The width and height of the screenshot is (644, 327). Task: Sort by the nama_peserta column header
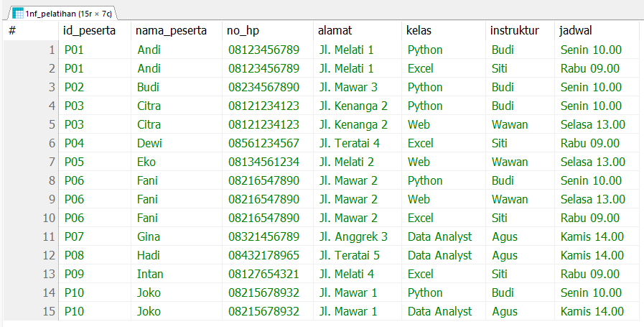(177, 30)
